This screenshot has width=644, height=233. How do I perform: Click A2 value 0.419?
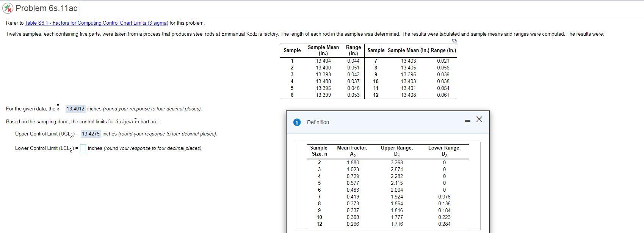coord(353,197)
